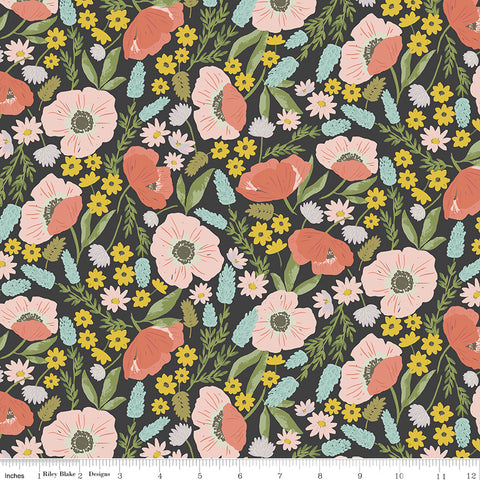Select the number 7 ruler mark
The width and height of the screenshot is (480, 480).
(x=280, y=475)
